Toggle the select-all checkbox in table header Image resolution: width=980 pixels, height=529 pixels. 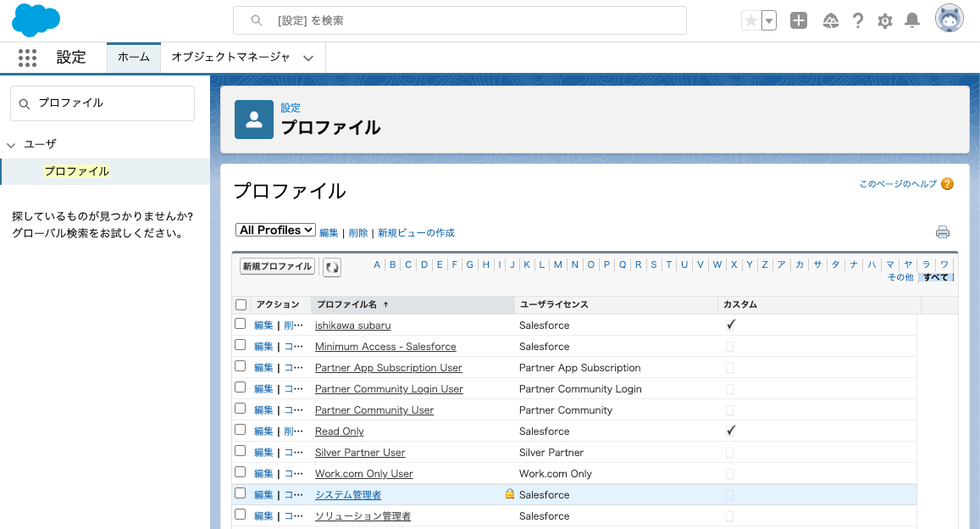point(241,304)
